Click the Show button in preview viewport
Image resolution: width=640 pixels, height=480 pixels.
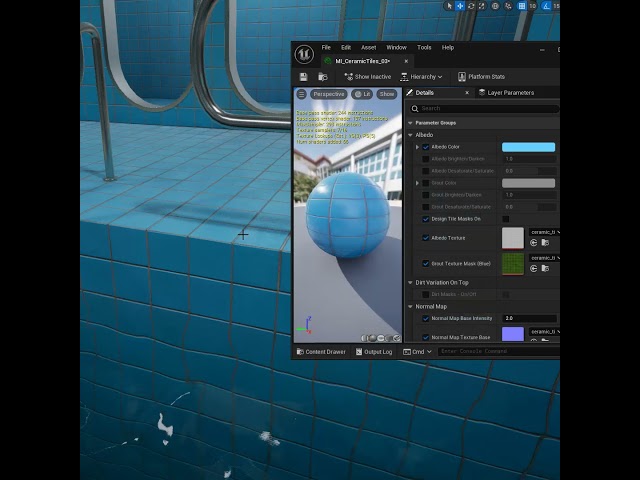click(x=387, y=94)
